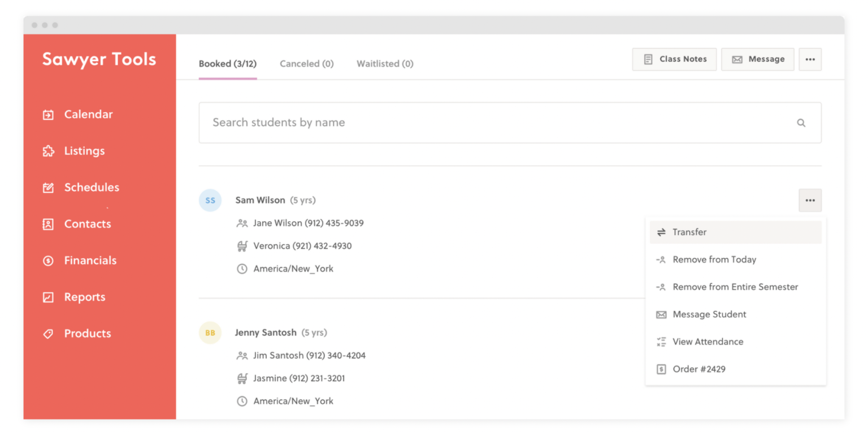The image size is (868, 432).
Task: Click the search magnifier icon
Action: pos(801,122)
